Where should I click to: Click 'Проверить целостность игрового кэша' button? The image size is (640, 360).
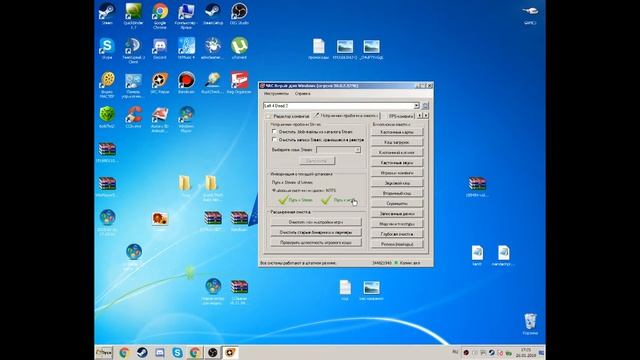pos(316,242)
